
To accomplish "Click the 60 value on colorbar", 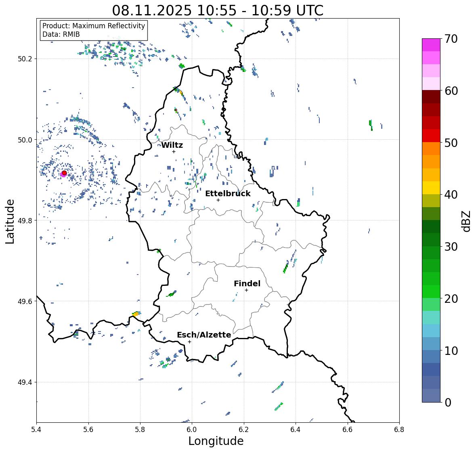I will pyautogui.click(x=451, y=91).
